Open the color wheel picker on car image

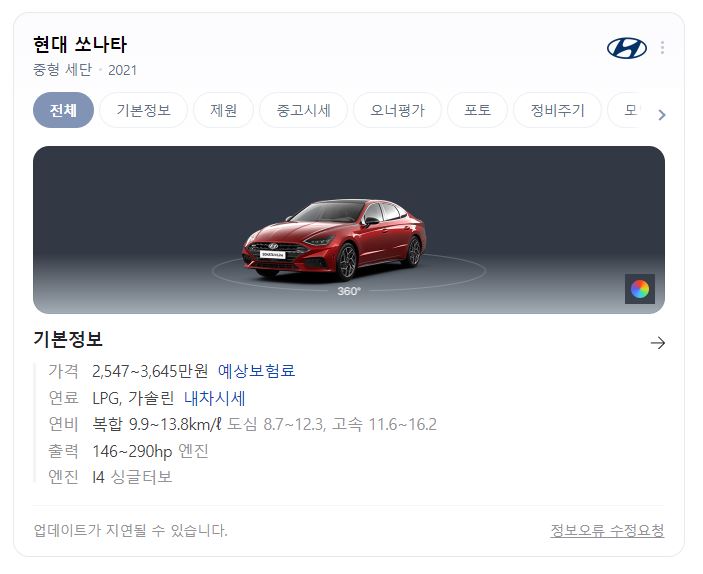click(640, 289)
